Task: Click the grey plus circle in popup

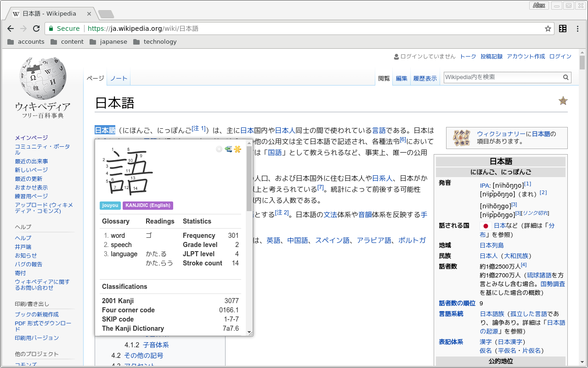Action: (219, 149)
